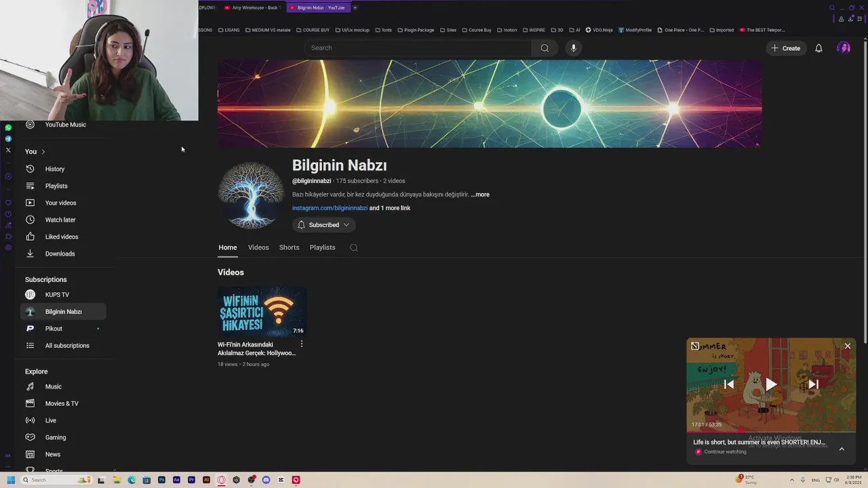
Task: Open the account avatar menu
Action: [844, 48]
